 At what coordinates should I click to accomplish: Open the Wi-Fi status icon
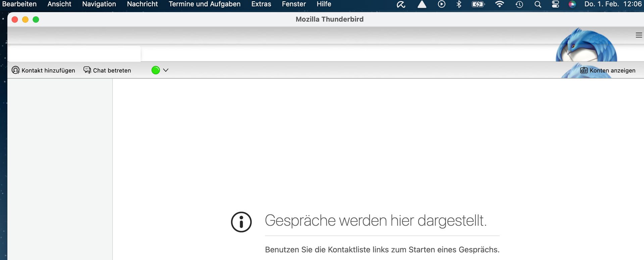tap(499, 4)
